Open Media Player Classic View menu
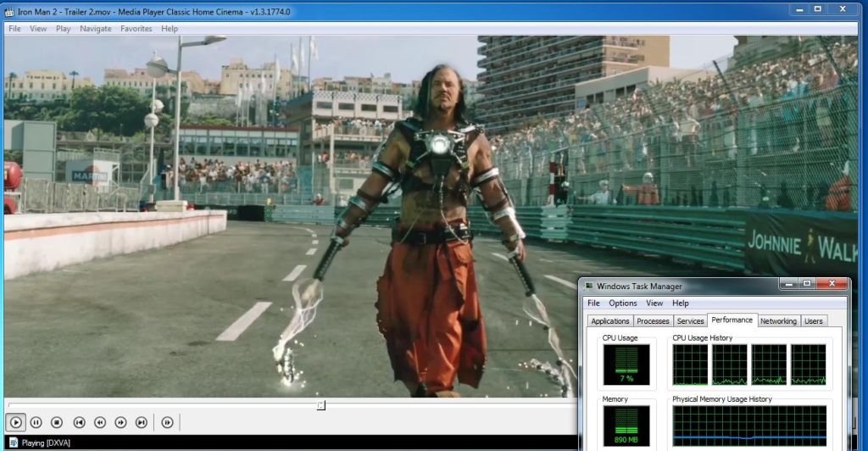The image size is (868, 451). pyautogui.click(x=38, y=29)
